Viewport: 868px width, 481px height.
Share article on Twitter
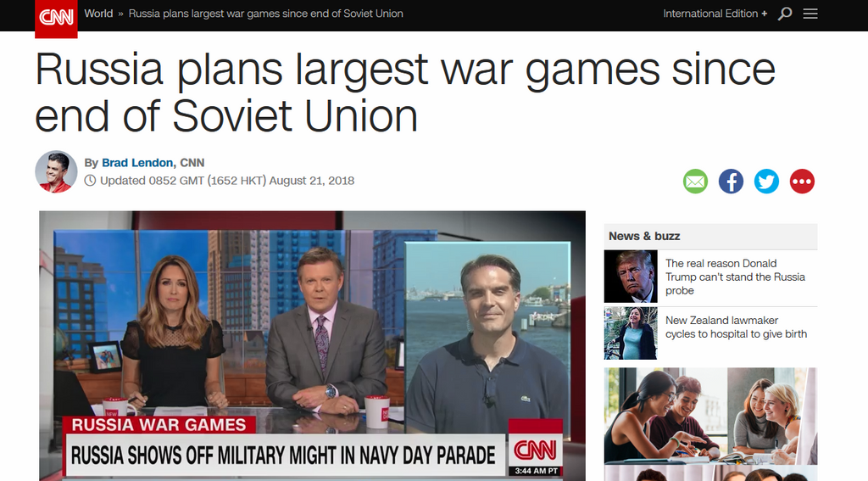coord(766,182)
